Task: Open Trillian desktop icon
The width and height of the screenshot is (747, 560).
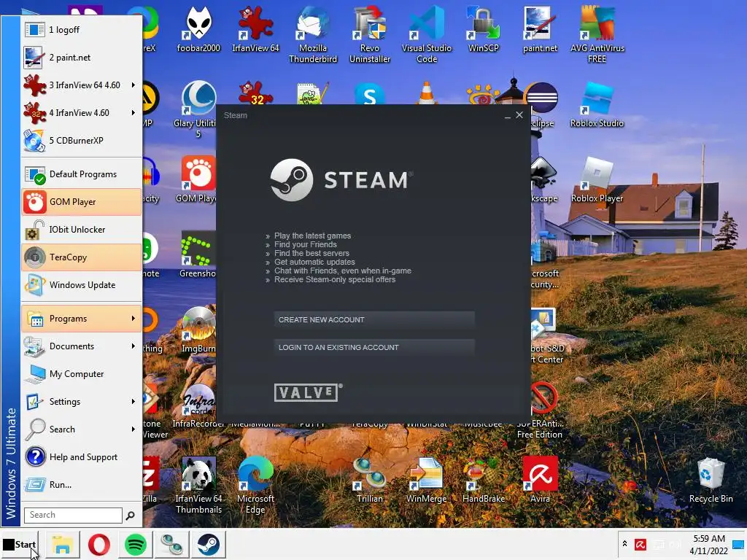Action: (x=370, y=480)
